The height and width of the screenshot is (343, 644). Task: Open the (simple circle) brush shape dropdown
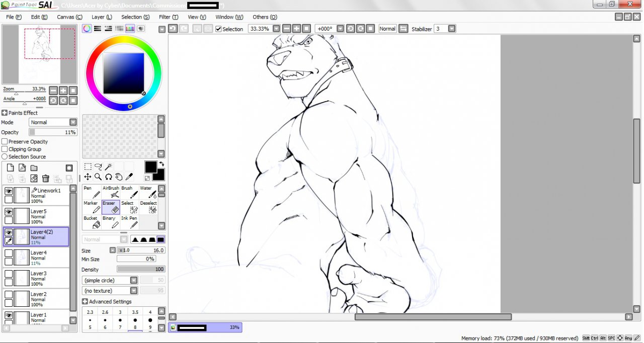(x=134, y=280)
